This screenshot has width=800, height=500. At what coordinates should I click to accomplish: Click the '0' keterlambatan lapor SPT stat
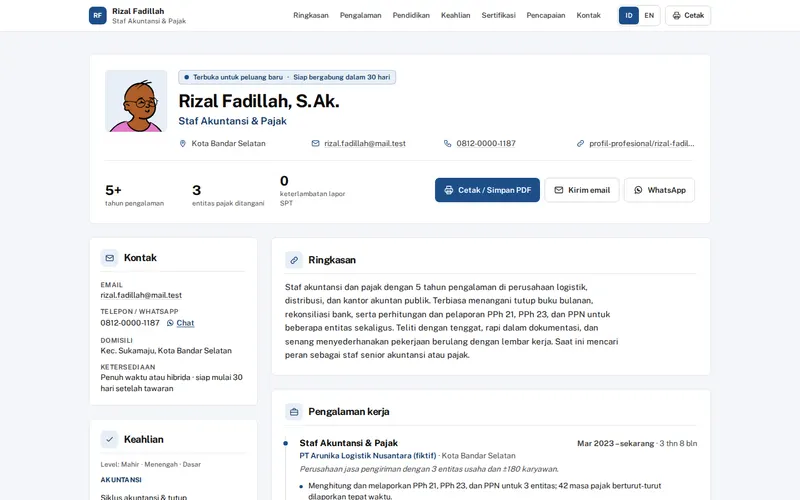(x=284, y=181)
